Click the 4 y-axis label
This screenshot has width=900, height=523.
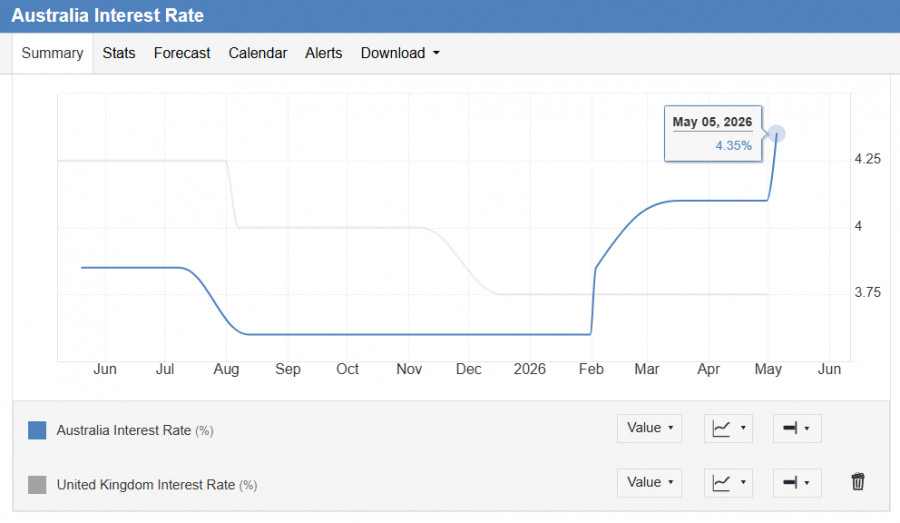(858, 226)
